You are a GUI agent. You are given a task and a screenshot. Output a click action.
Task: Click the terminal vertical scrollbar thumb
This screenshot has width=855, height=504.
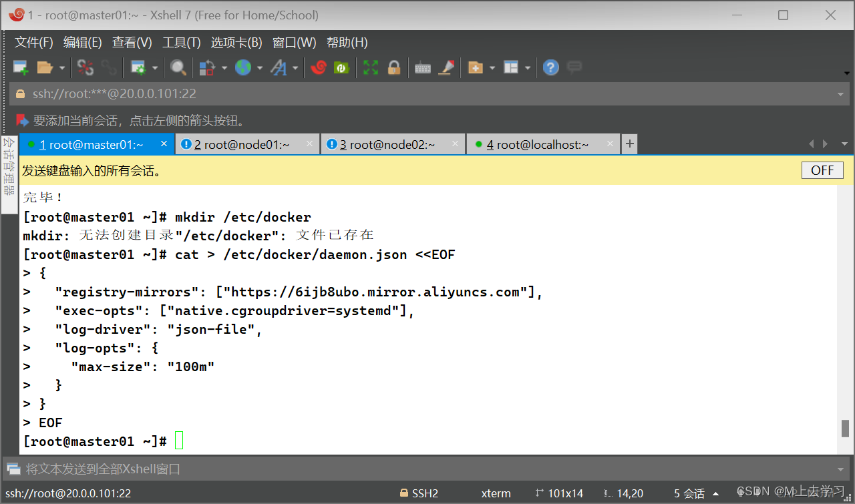845,428
